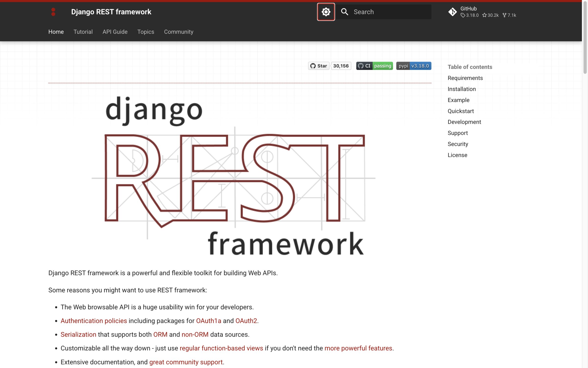Open the non-ORM link
The image size is (588, 368).
pos(195,335)
